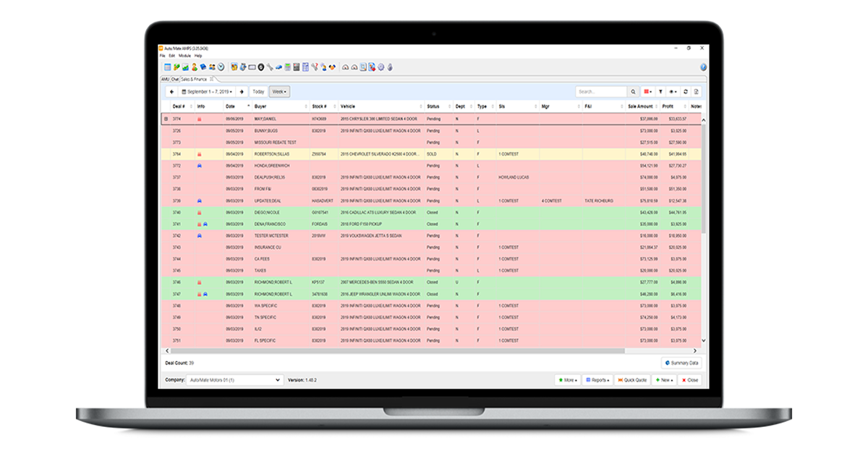
Task: Click the blue car info icon for deal 3739
Action: pyautogui.click(x=200, y=200)
